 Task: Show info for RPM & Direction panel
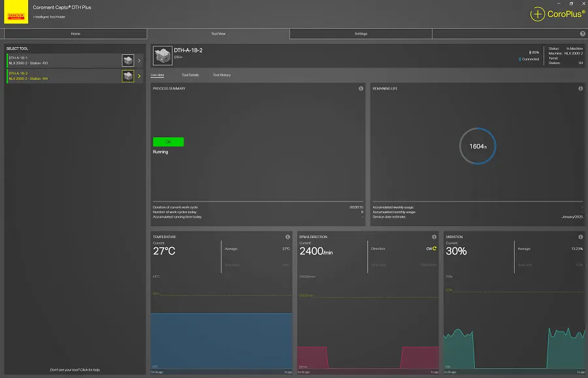434,237
